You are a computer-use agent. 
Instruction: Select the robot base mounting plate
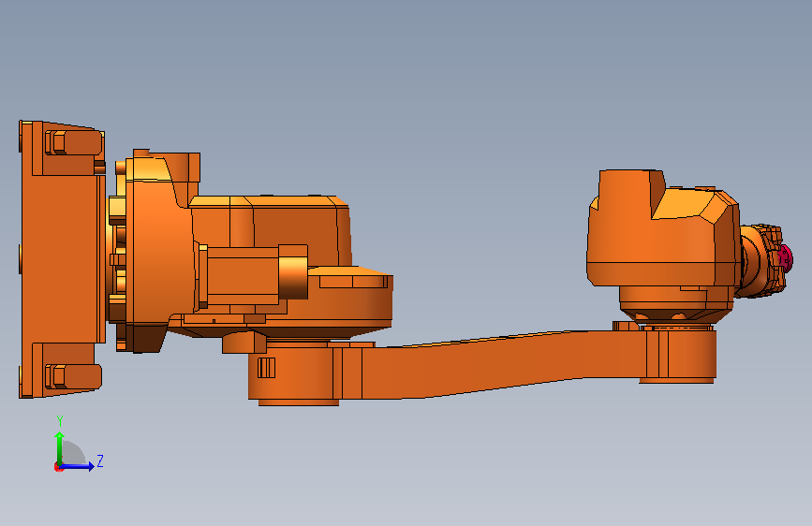click(62, 259)
